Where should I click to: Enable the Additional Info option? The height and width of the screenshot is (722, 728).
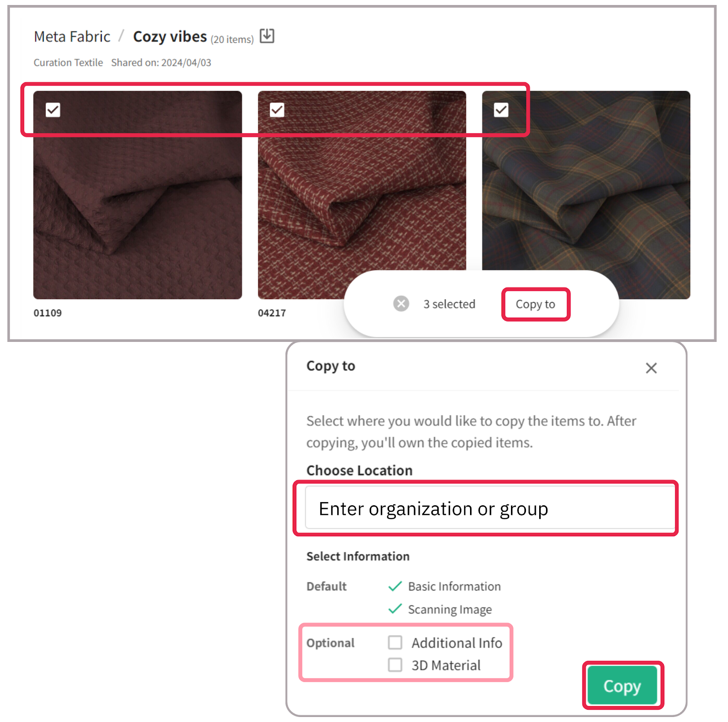[395, 642]
